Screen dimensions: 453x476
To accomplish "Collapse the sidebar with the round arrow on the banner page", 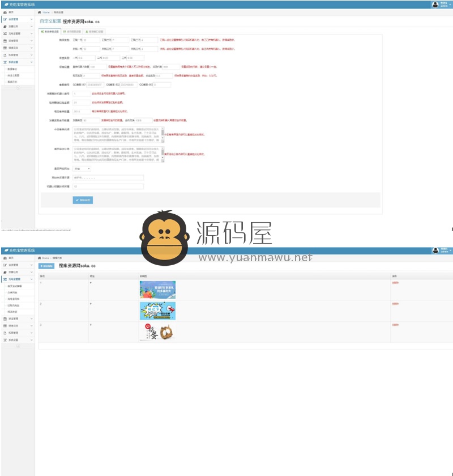I will [18, 346].
